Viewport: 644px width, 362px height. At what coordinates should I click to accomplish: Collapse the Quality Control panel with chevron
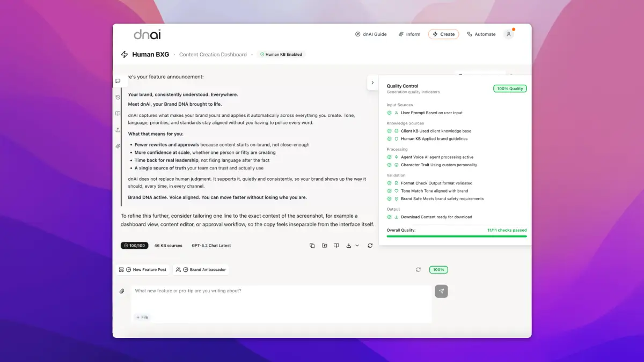tap(372, 83)
